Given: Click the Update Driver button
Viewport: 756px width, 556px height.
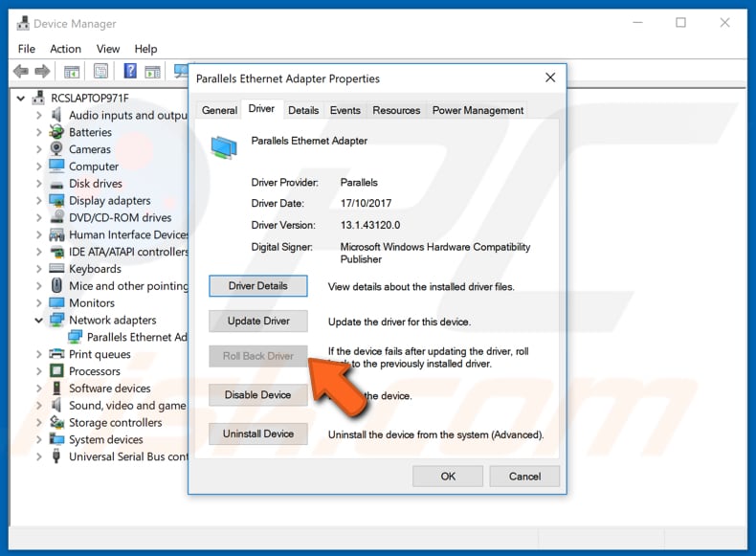Looking at the screenshot, I should (258, 322).
